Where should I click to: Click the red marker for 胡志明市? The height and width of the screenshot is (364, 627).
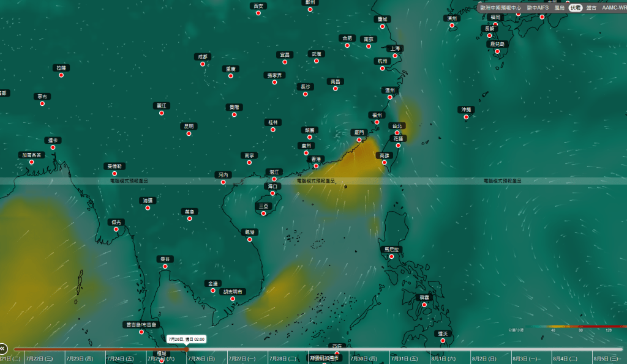click(x=233, y=299)
